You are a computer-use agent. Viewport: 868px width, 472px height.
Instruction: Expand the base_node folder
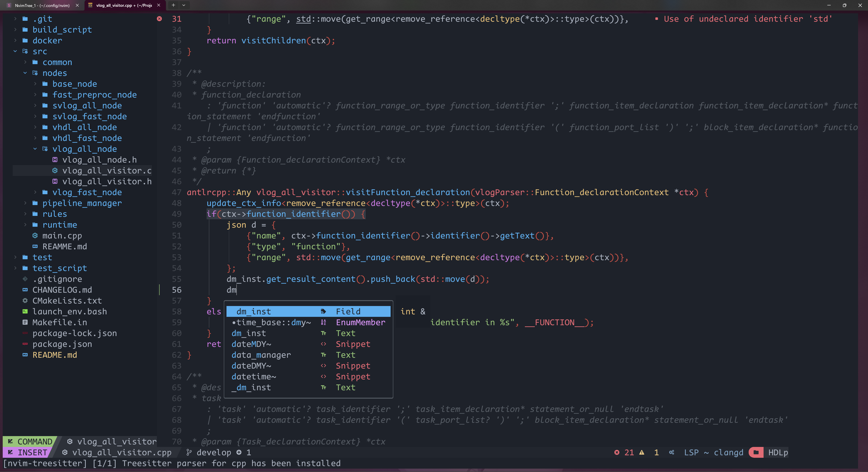click(x=35, y=84)
